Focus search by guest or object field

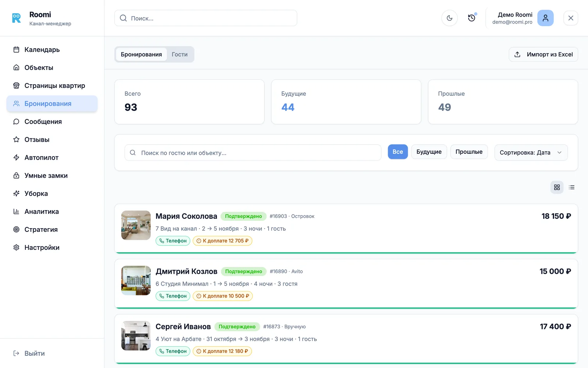click(x=253, y=153)
